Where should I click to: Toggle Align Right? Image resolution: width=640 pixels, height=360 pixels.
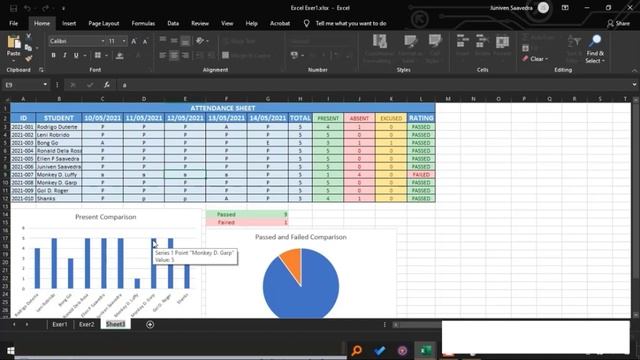tap(185, 55)
